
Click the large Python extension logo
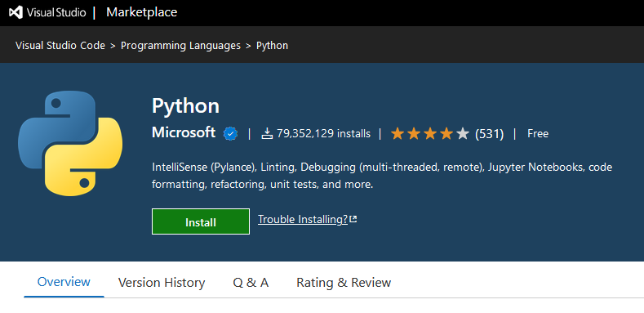coord(70,143)
